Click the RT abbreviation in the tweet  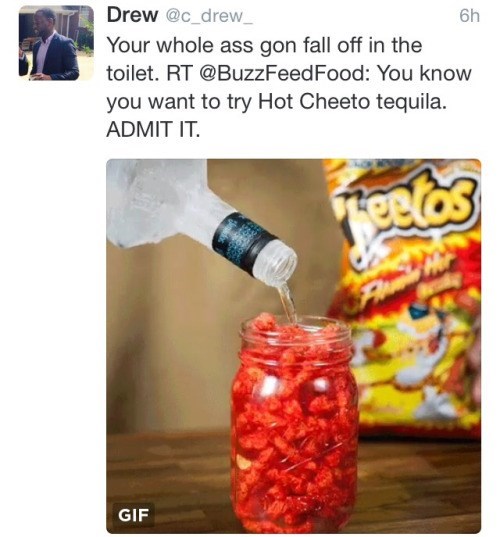point(179,73)
